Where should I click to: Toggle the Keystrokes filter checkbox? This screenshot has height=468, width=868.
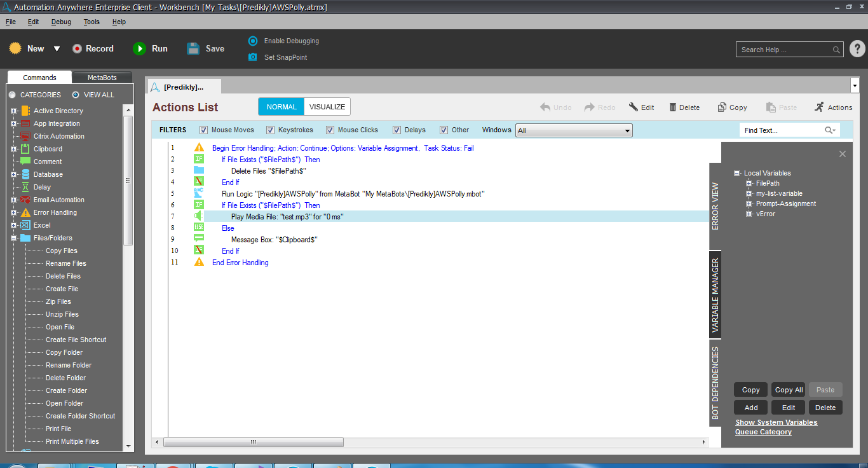(x=271, y=130)
